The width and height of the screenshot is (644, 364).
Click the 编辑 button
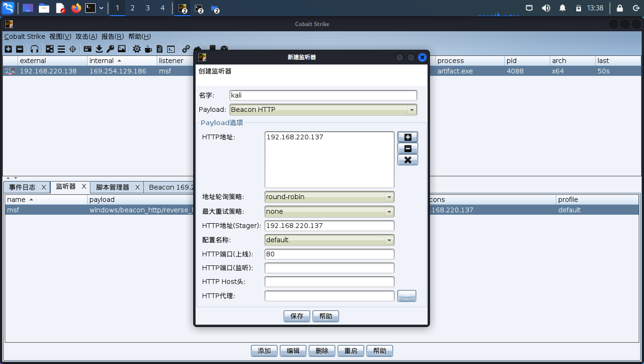(x=293, y=351)
